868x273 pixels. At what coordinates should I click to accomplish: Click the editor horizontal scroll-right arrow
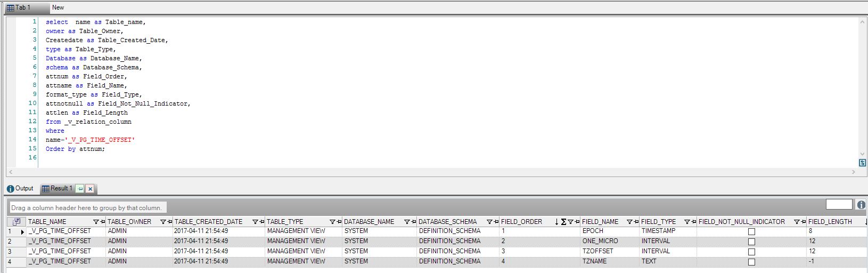coord(854,172)
